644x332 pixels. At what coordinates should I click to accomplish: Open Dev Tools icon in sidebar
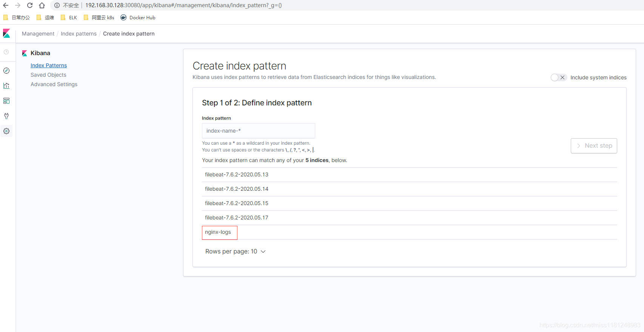[6, 116]
